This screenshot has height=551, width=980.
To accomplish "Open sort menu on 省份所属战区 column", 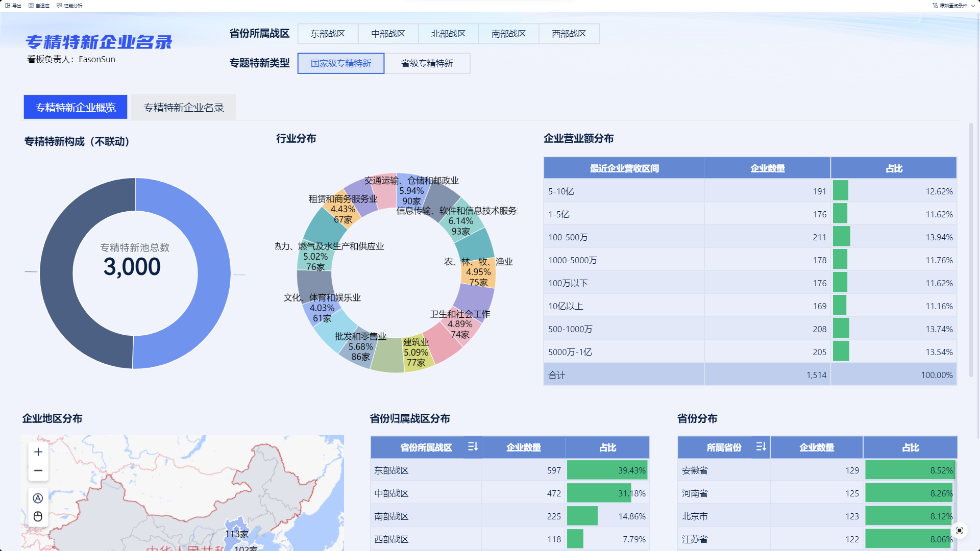I will pos(473,447).
